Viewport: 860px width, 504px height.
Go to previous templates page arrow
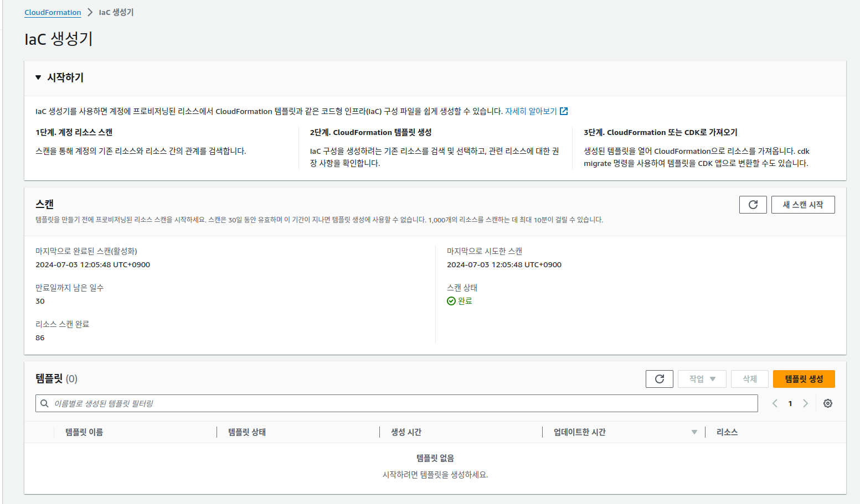pyautogui.click(x=775, y=403)
